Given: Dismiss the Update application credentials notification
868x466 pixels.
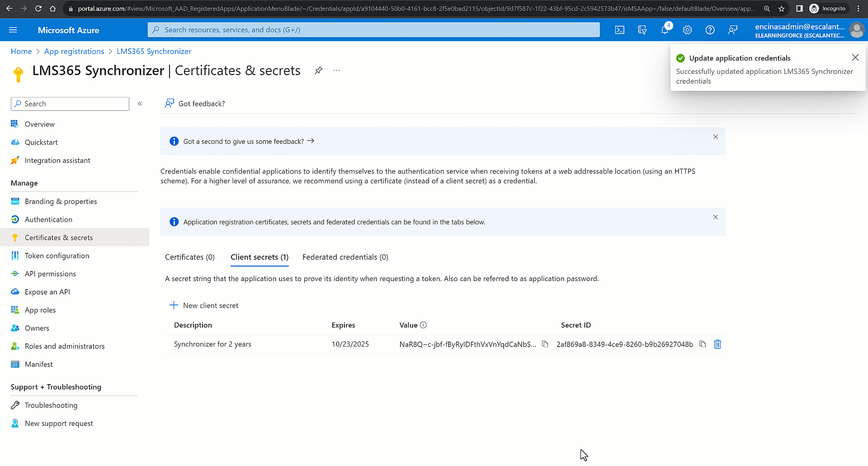Looking at the screenshot, I should [x=855, y=57].
